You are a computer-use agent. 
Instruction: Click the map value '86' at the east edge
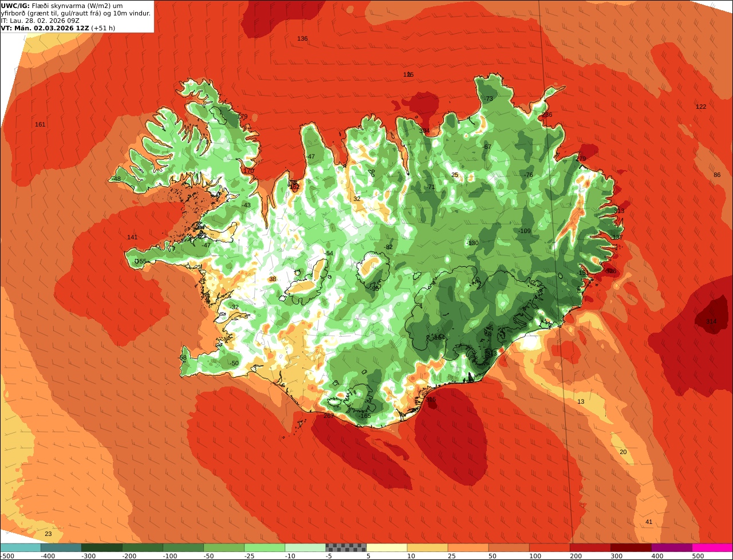tap(717, 175)
